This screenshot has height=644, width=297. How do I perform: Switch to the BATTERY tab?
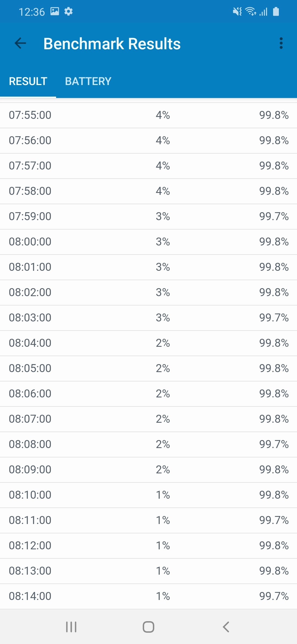88,81
